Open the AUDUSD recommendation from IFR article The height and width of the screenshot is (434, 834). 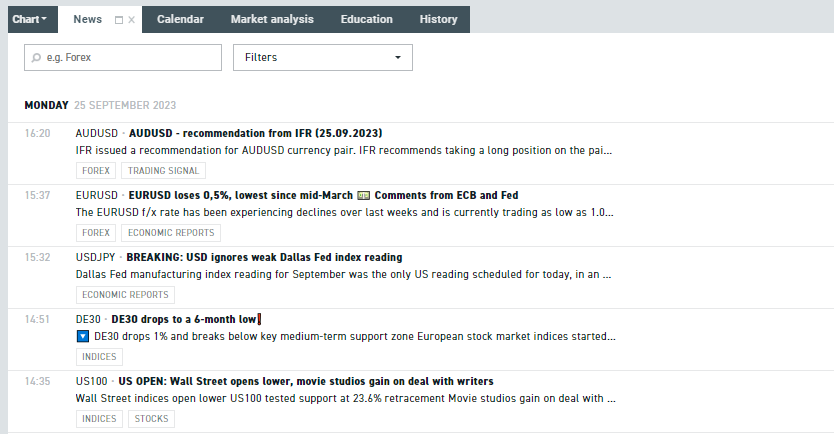255,133
